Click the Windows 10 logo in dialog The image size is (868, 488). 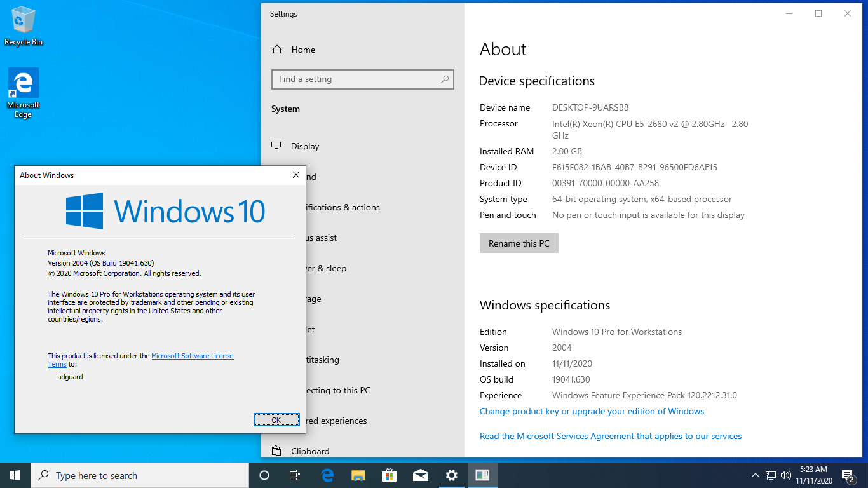[x=165, y=211]
